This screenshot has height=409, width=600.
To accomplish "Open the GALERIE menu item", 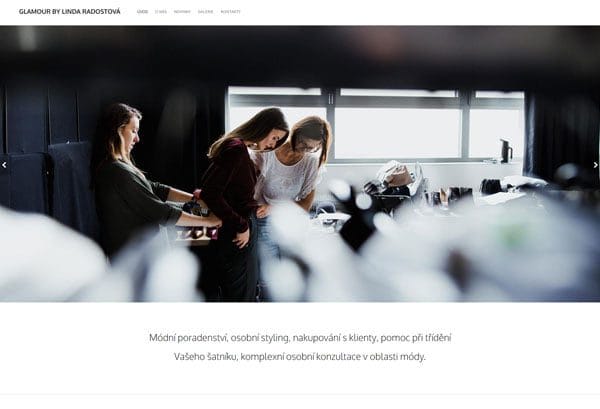I will point(205,12).
